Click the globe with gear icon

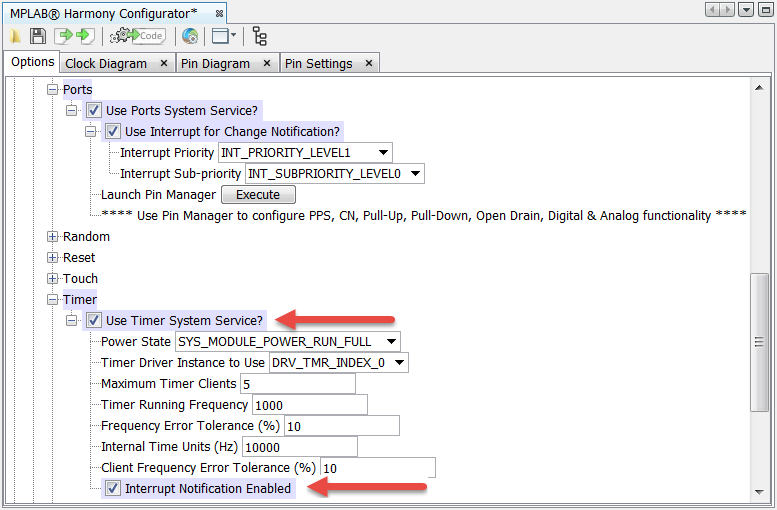190,36
